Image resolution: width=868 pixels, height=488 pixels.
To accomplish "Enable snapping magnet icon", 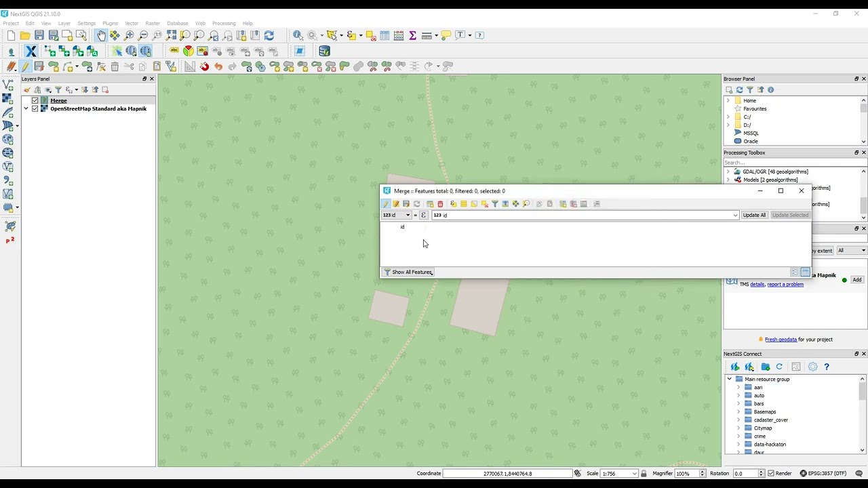I will pos(204,66).
